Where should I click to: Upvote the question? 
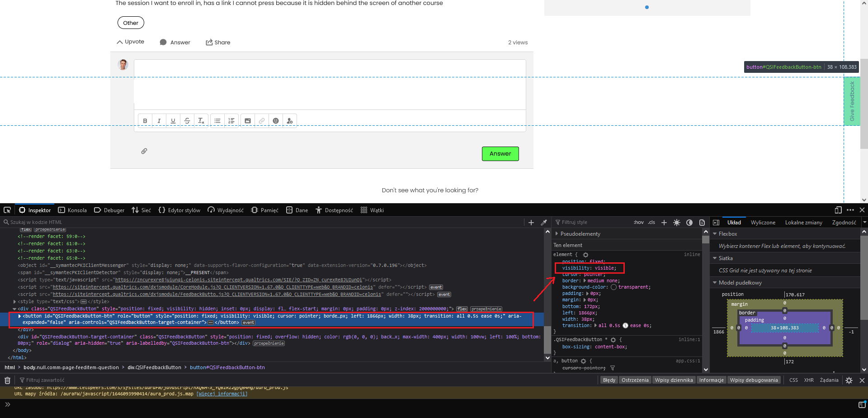tap(131, 42)
